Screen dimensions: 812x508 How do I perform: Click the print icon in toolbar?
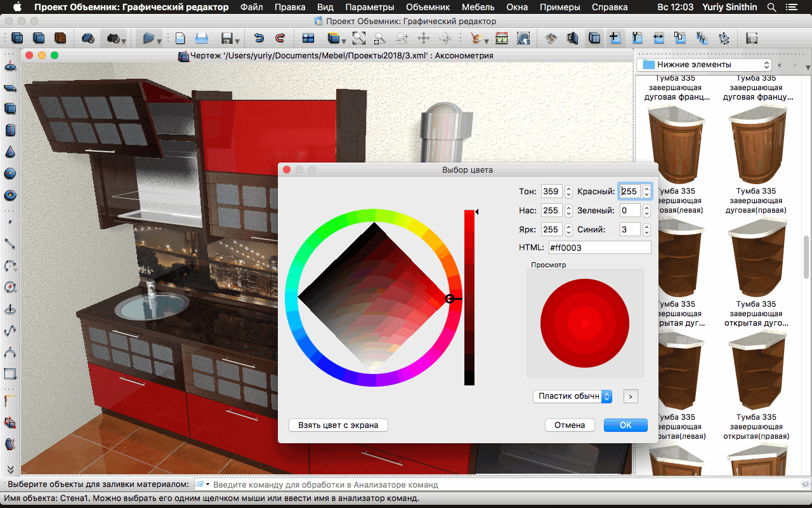click(201, 38)
